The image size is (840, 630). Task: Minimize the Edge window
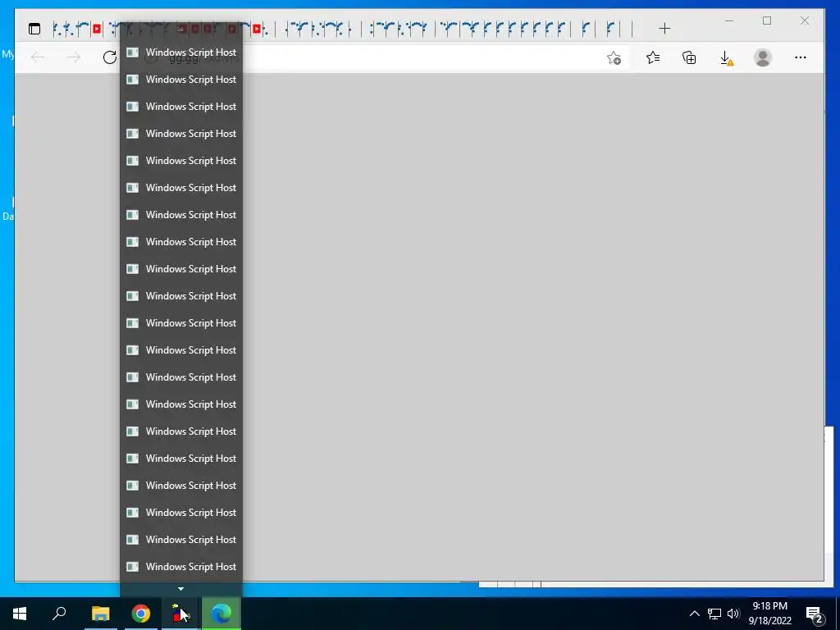coord(729,21)
